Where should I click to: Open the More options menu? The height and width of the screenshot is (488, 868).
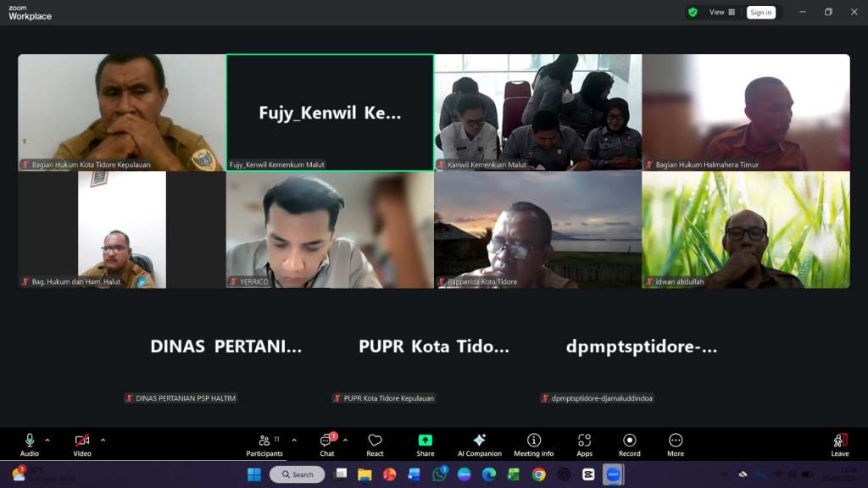(x=676, y=444)
